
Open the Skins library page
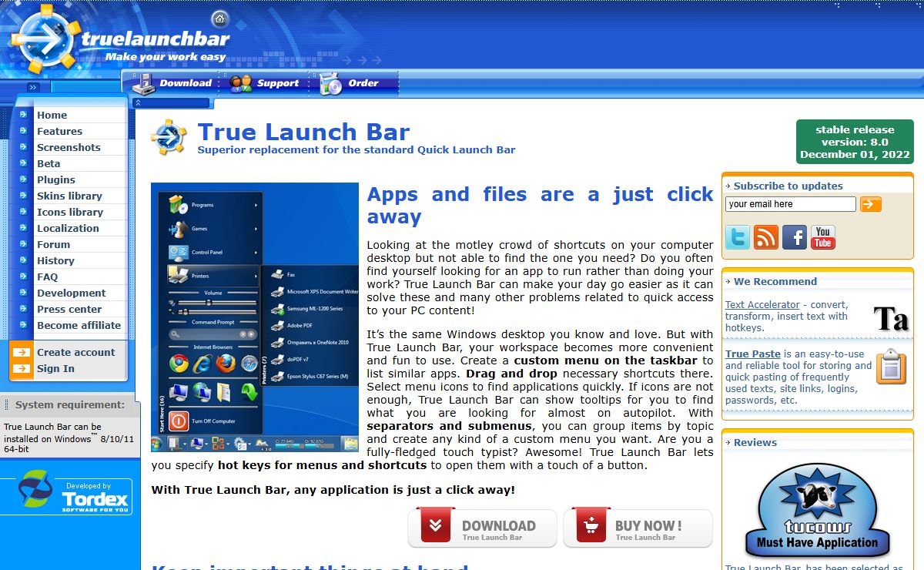point(70,196)
